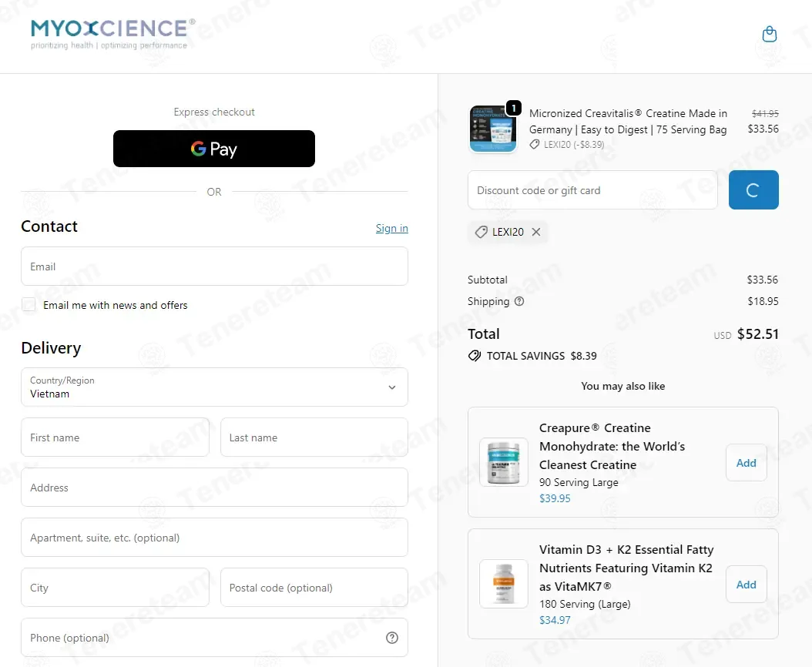This screenshot has height=667, width=812.
Task: View Vitamin D3 + K2 product thumbnail
Action: (503, 584)
